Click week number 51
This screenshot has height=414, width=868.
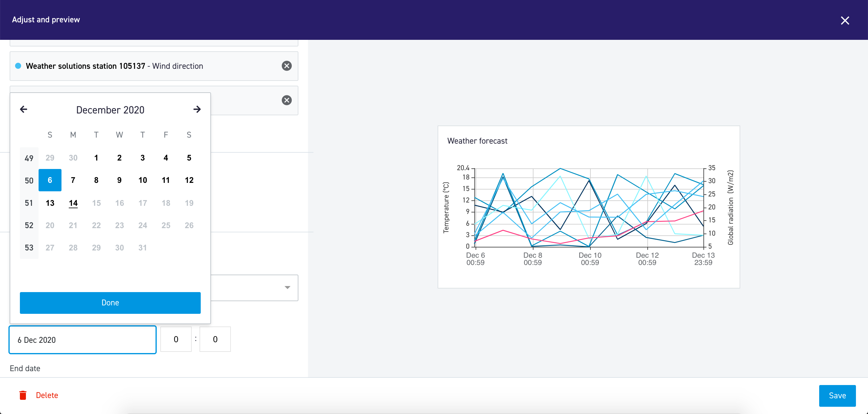pyautogui.click(x=29, y=203)
